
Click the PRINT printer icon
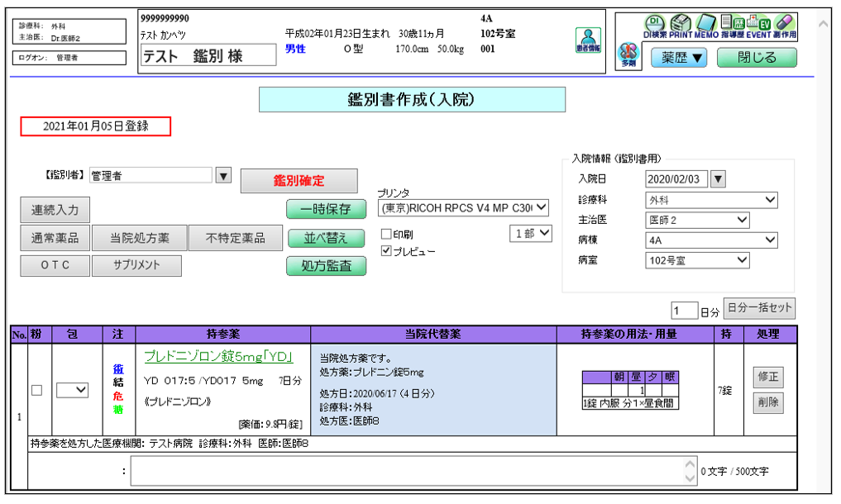click(681, 26)
